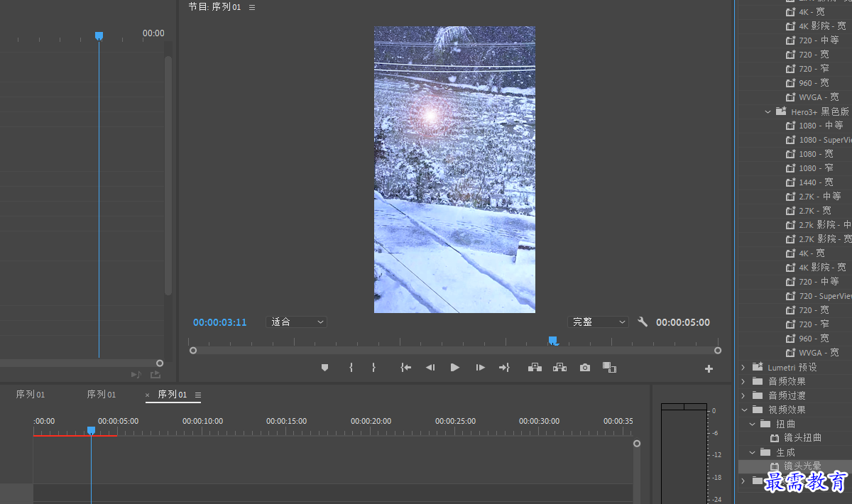Open the button editor plus icon
This screenshot has width=852, height=504.
tap(709, 368)
